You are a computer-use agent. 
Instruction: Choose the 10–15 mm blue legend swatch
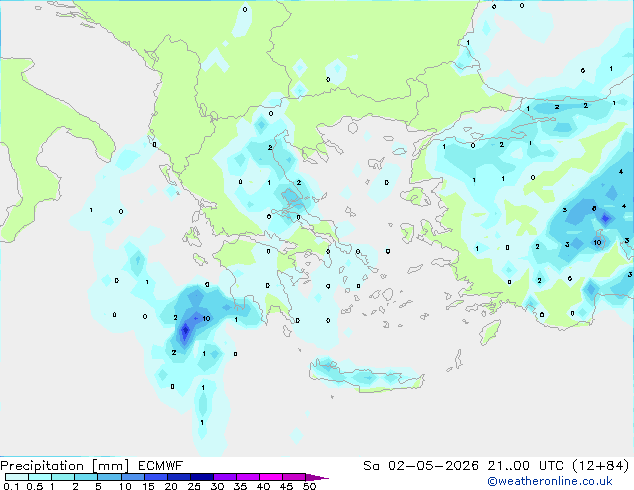(x=132, y=477)
